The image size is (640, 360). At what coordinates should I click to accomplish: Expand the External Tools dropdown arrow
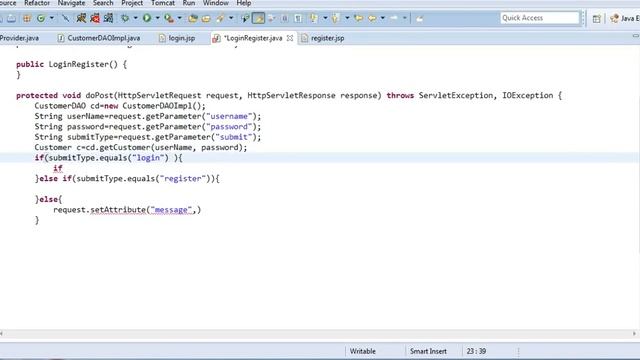click(179, 18)
